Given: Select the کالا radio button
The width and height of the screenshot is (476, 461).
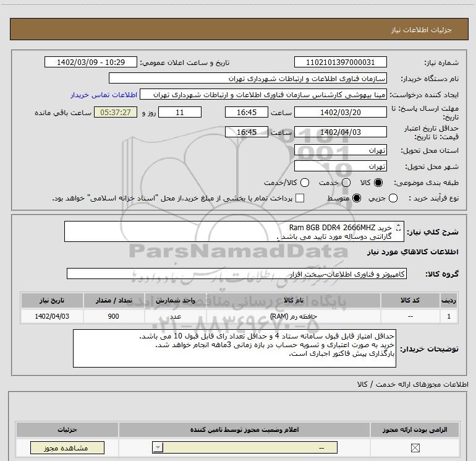Looking at the screenshot, I should (x=378, y=183).
